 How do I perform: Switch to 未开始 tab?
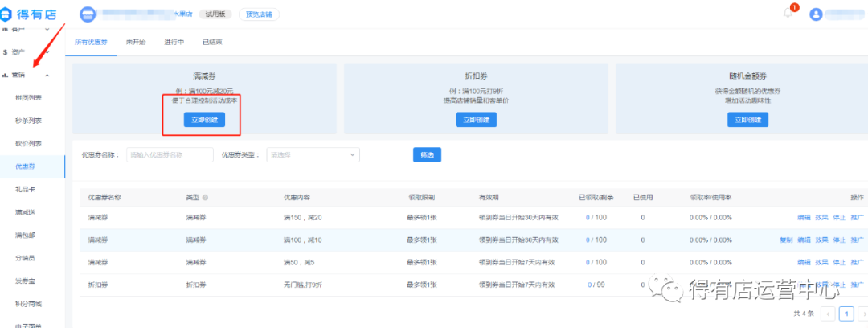click(136, 42)
